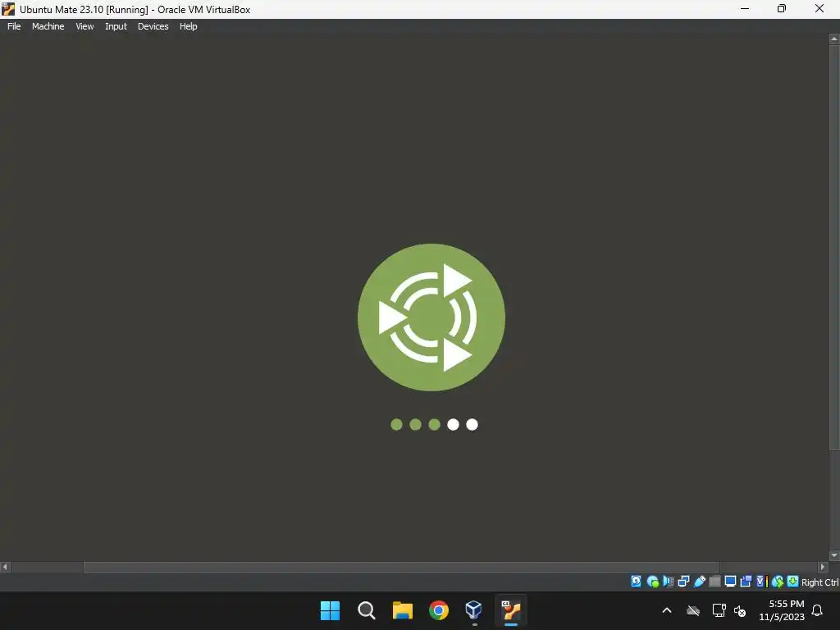840x630 pixels.
Task: Click the vertical scrollbar up arrow
Action: pyautogui.click(x=834, y=39)
